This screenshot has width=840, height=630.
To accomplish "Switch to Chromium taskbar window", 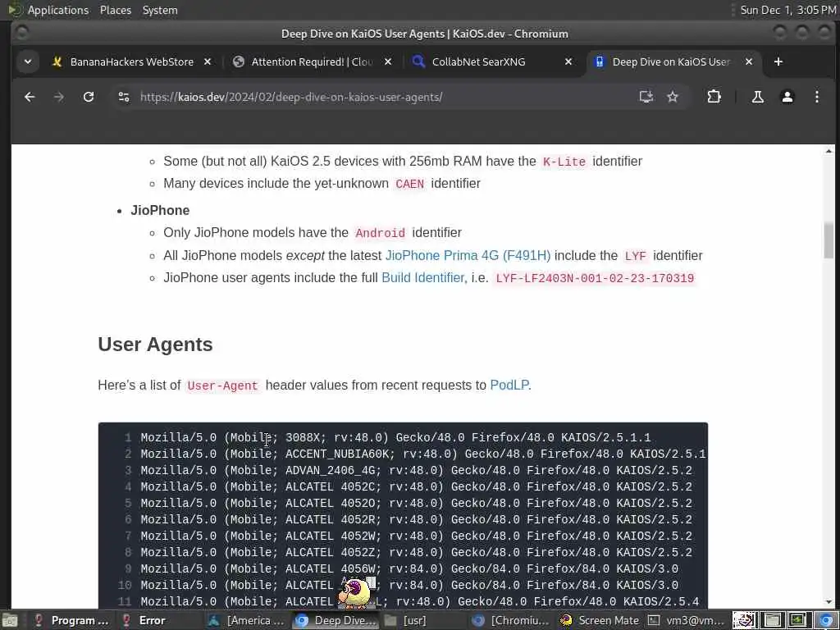I will coord(511,620).
